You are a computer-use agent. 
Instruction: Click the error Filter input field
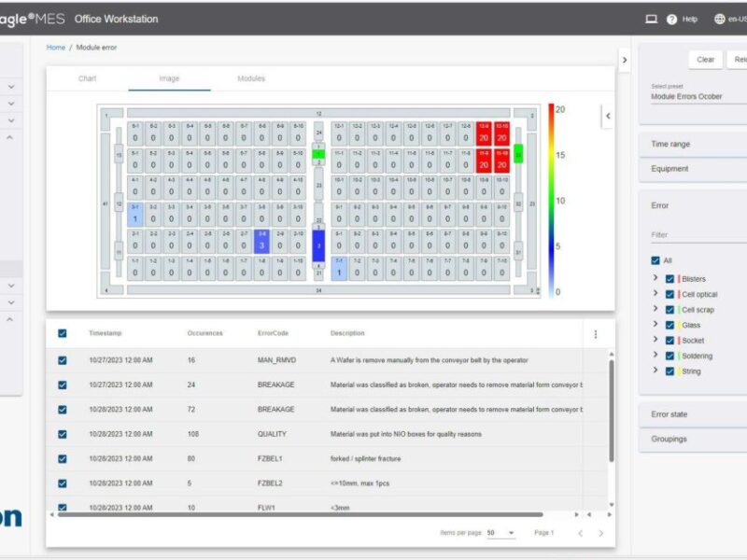[x=696, y=235]
